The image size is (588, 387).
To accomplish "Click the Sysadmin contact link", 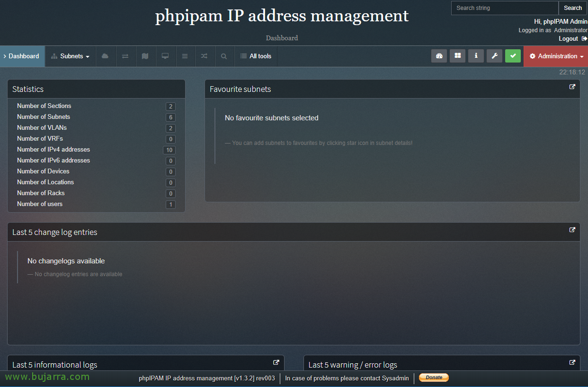I will click(x=395, y=378).
